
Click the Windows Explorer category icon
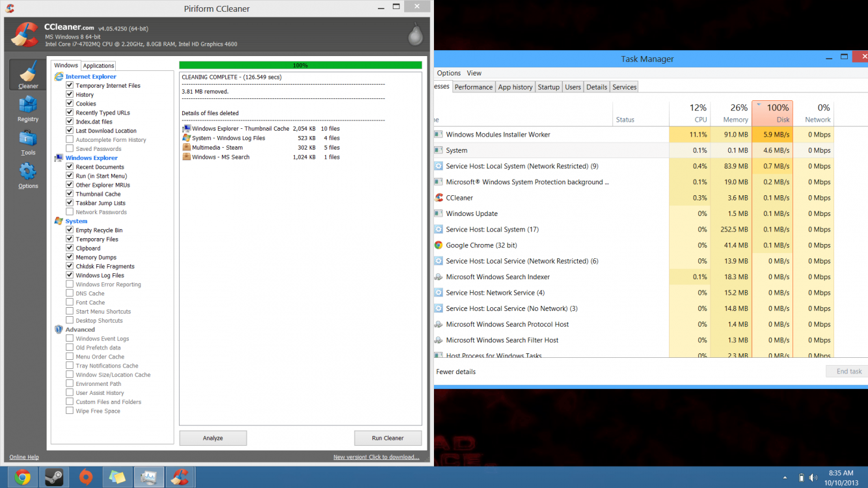click(x=59, y=157)
